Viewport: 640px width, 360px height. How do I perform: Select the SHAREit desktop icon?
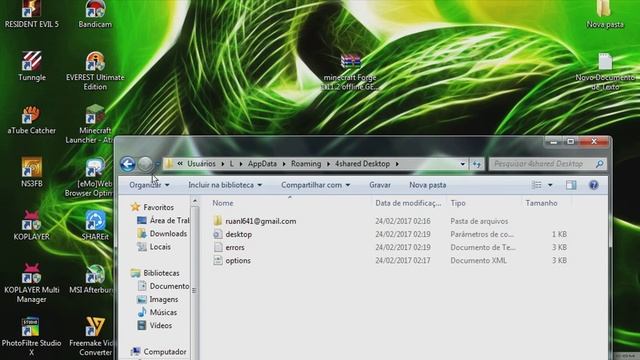point(95,225)
